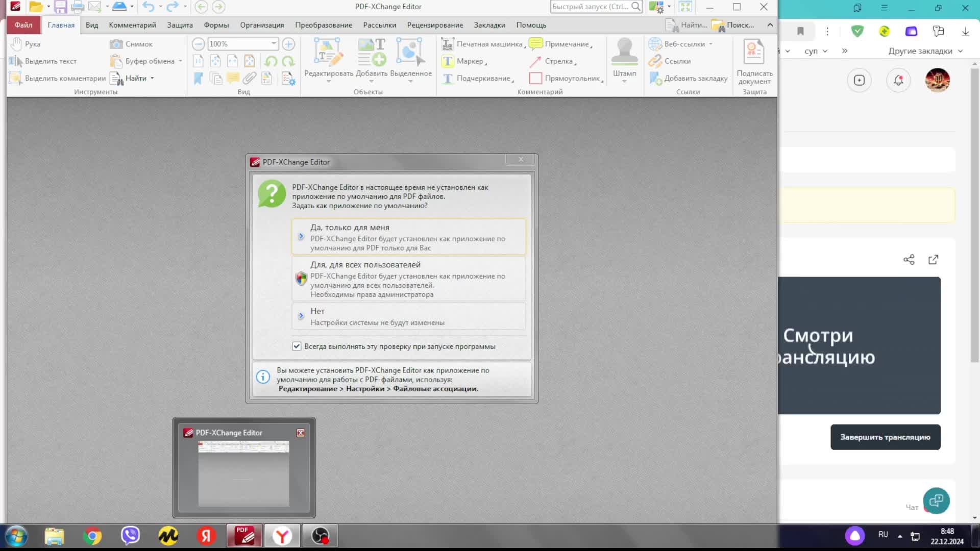Choose the Select Comments (Выделить комментарии) tool
This screenshot has height=551, width=980.
58,78
